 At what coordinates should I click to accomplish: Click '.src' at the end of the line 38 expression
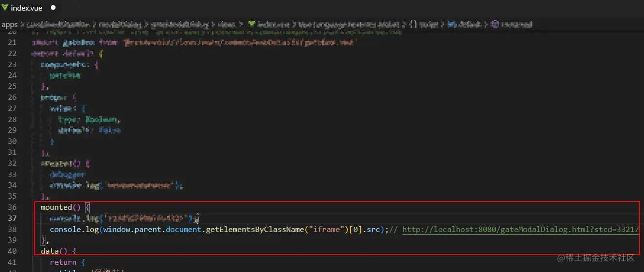tap(372, 230)
